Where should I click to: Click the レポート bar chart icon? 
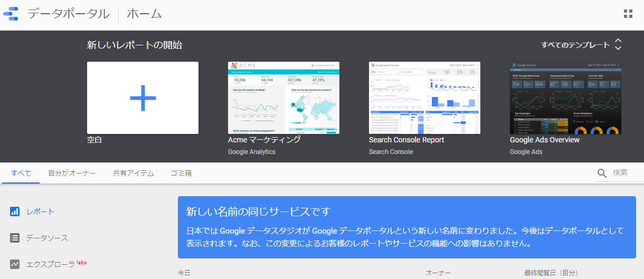(15, 211)
